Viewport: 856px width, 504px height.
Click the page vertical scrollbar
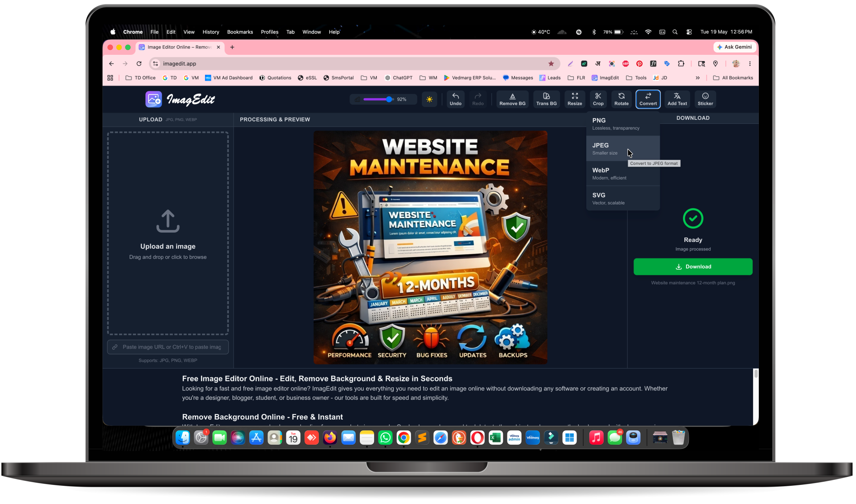(x=756, y=373)
